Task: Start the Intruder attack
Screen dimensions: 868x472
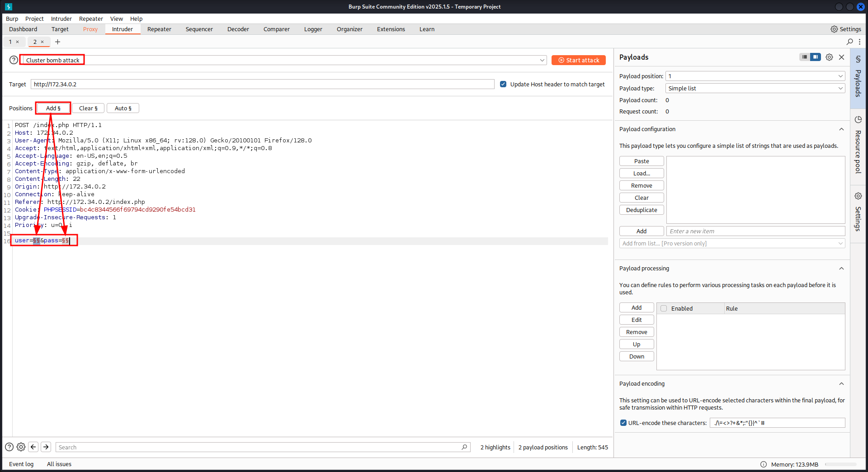Action: [579, 60]
